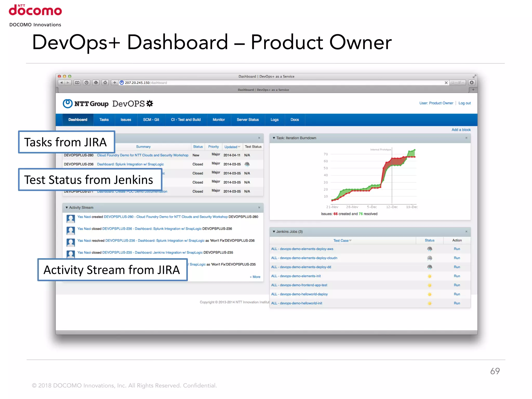Collapse the Activity Stream panel
The width and height of the screenshot is (532, 399).
tap(67, 208)
